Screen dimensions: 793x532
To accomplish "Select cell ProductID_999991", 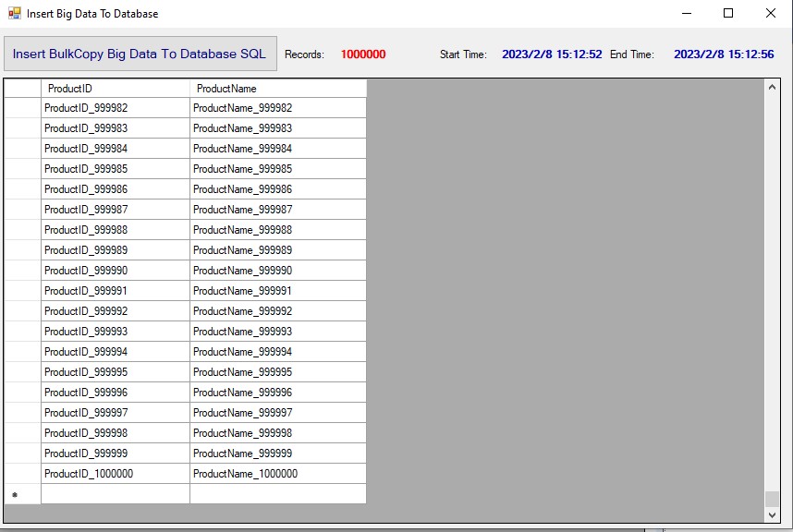I will 116,291.
